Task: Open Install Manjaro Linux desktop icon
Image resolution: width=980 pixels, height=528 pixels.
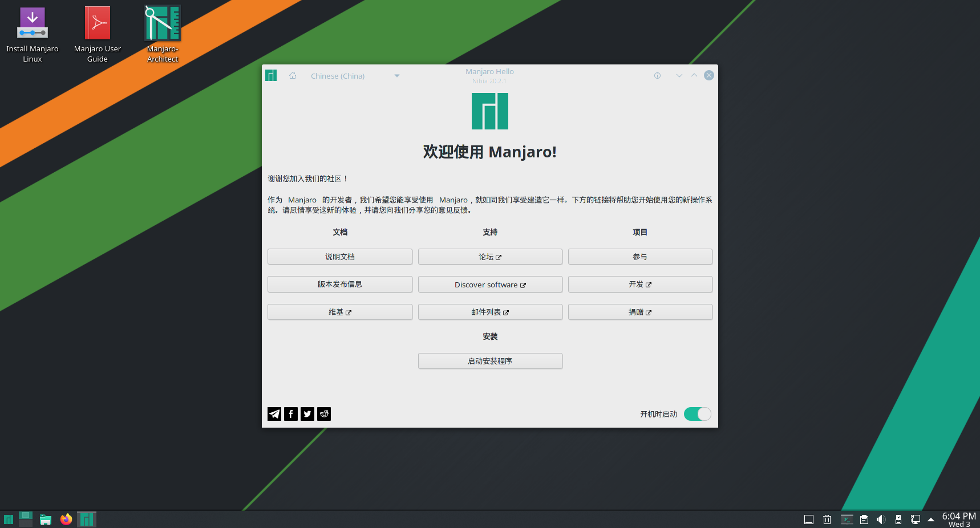Action: [x=33, y=34]
